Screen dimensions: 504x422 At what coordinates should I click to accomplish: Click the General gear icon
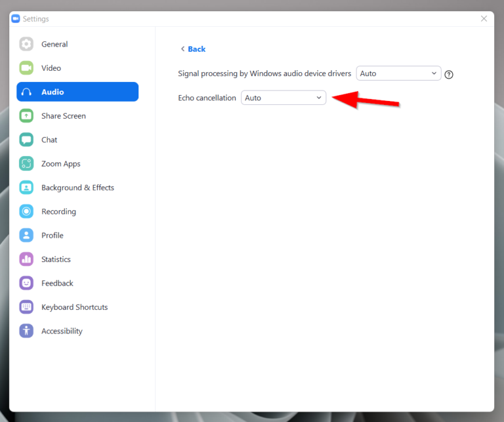click(x=26, y=44)
